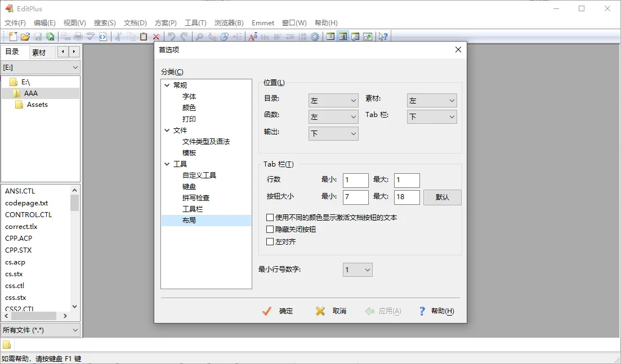Select 工具栏 in the category tree
The image size is (621, 364).
coord(193,209)
